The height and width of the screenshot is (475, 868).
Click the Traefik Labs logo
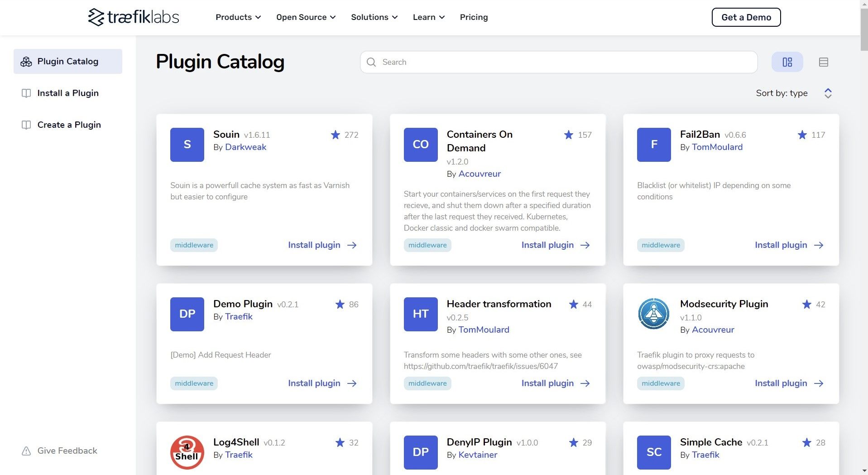[134, 17]
